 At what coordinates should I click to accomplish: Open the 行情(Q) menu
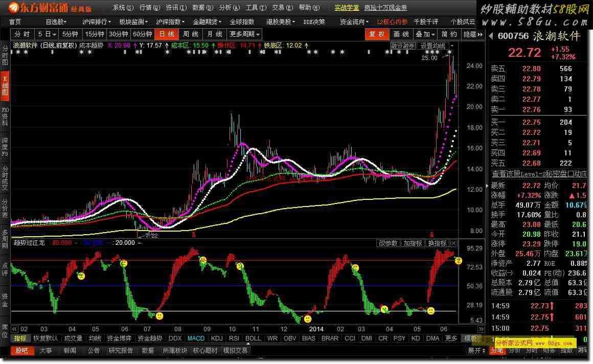tap(150, 8)
